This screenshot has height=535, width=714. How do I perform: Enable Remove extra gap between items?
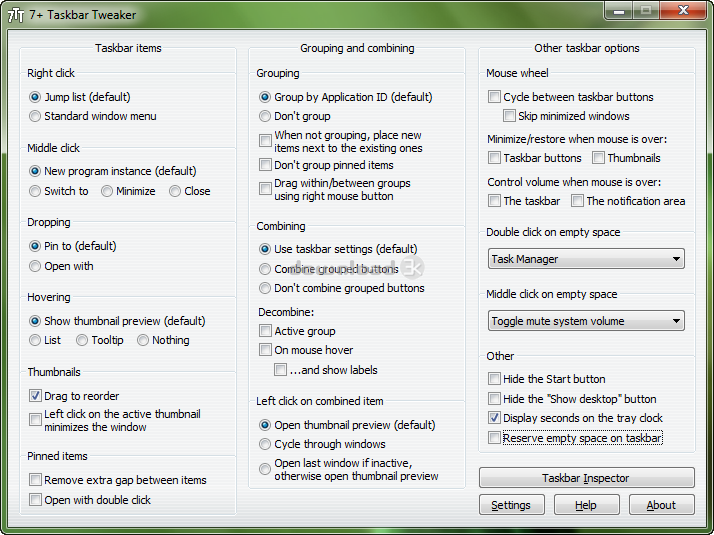pos(36,480)
